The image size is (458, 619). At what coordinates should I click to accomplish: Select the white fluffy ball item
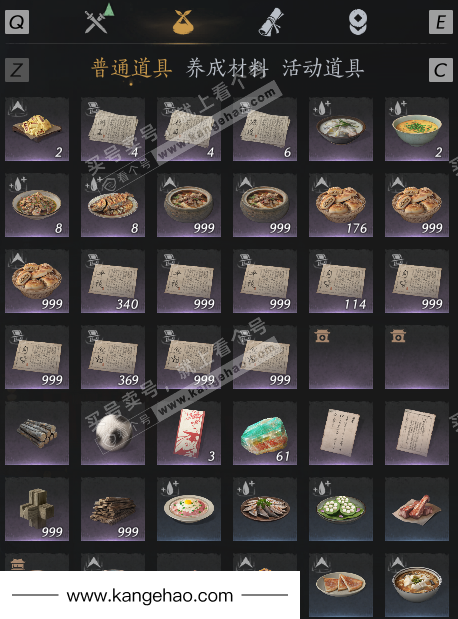[x=113, y=433]
